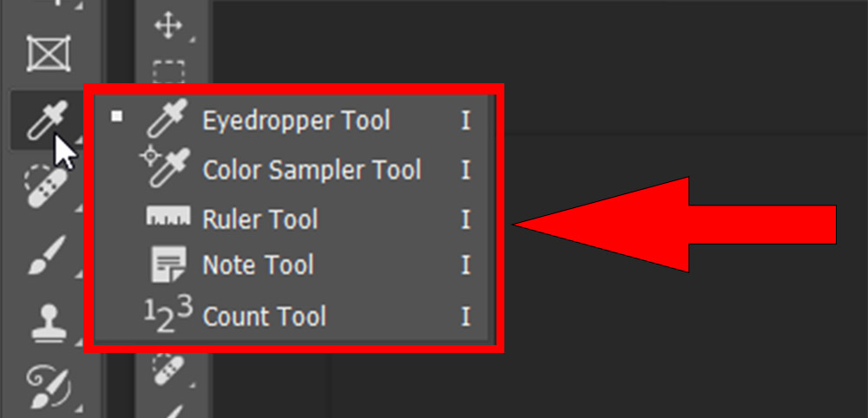Choose Color Sampler Tool from the flyout
Viewport: 868px width, 418px height.
[x=312, y=169]
